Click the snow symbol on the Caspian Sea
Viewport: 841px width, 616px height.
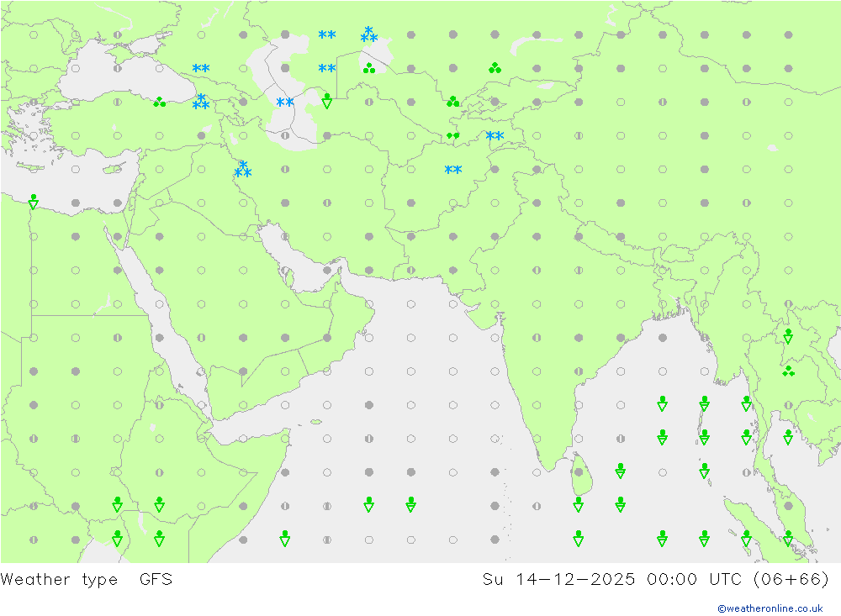pos(285,102)
